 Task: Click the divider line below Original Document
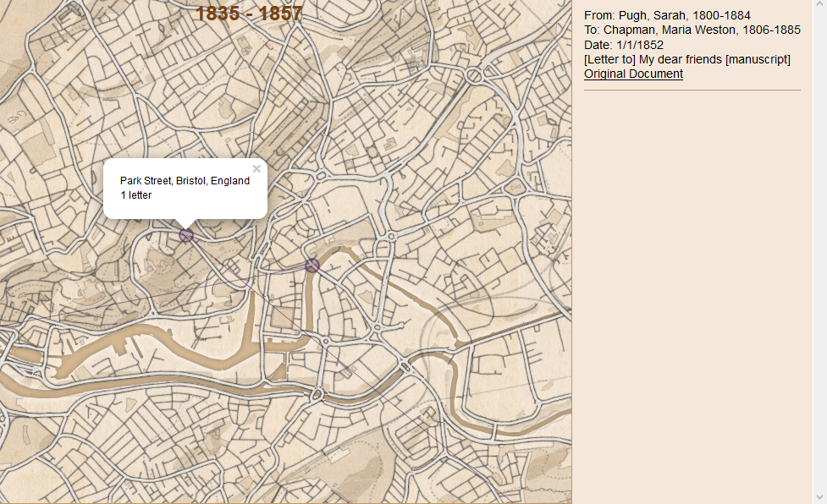pos(692,89)
